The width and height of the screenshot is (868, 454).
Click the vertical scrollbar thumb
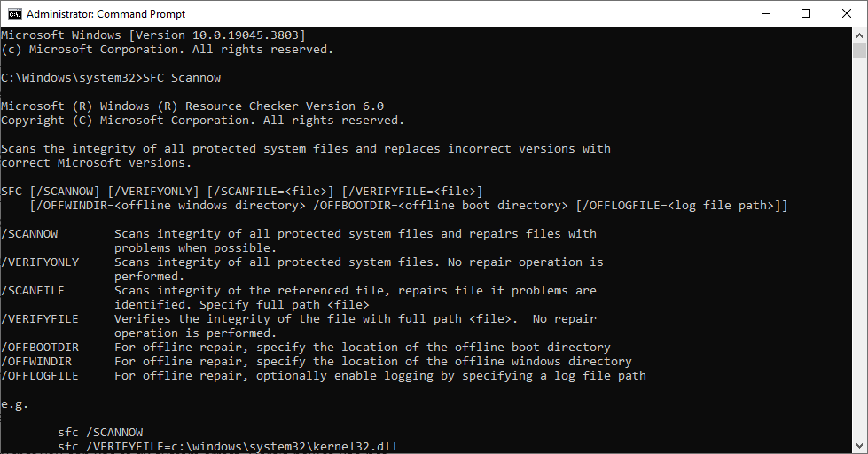click(x=860, y=51)
